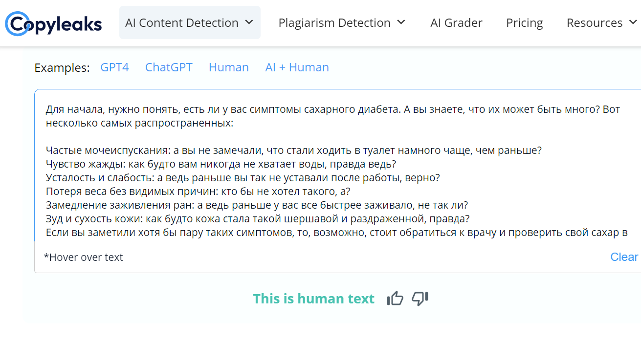Expand the AI Content Detection chevron arrow
Image resolution: width=641 pixels, height=364 pixels.
pyautogui.click(x=249, y=22)
